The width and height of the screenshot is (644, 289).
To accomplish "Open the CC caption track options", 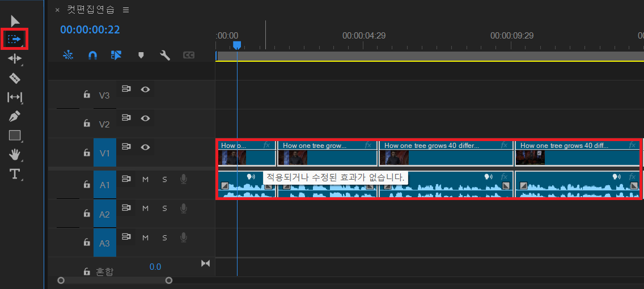I will tap(189, 55).
